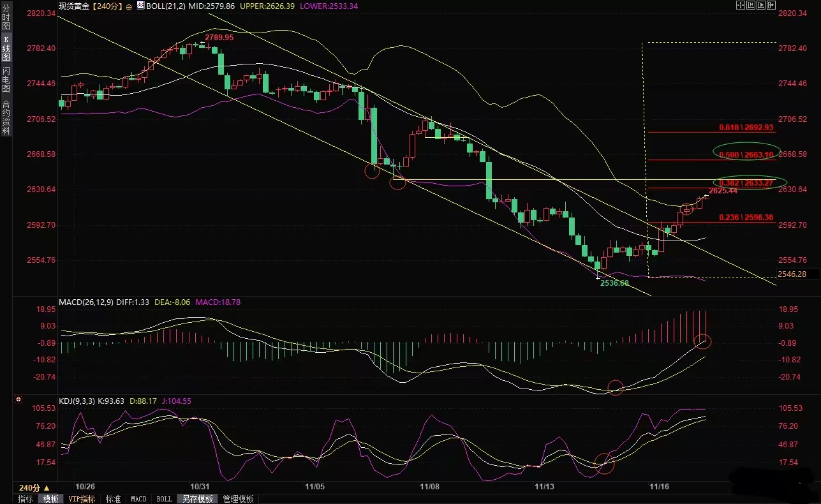Click the crosshair cursor icon at top right
Viewport: 821px width, 504px height.
click(741, 5)
